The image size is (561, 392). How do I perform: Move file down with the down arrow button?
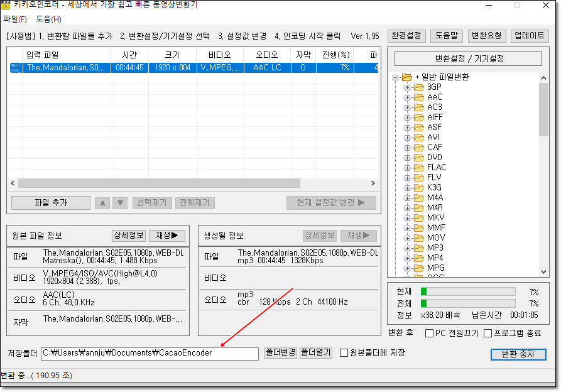[x=120, y=203]
